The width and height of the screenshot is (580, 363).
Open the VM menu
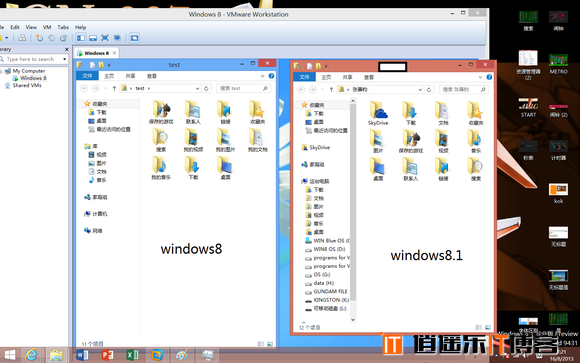pyautogui.click(x=47, y=27)
